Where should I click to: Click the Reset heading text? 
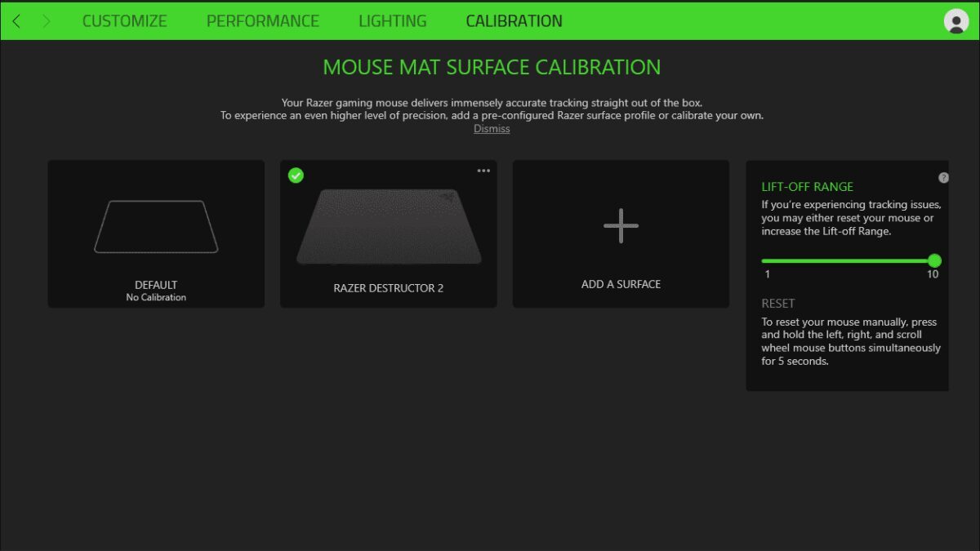point(778,304)
